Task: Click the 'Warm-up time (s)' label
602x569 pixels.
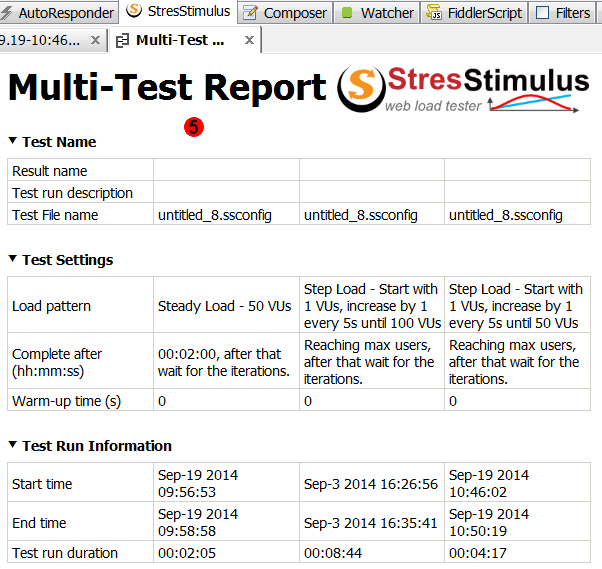Action: point(66,401)
